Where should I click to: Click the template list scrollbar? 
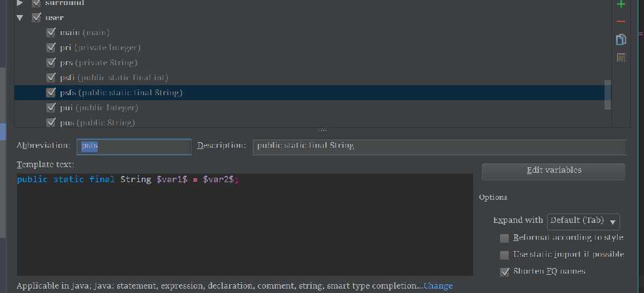[x=608, y=95]
